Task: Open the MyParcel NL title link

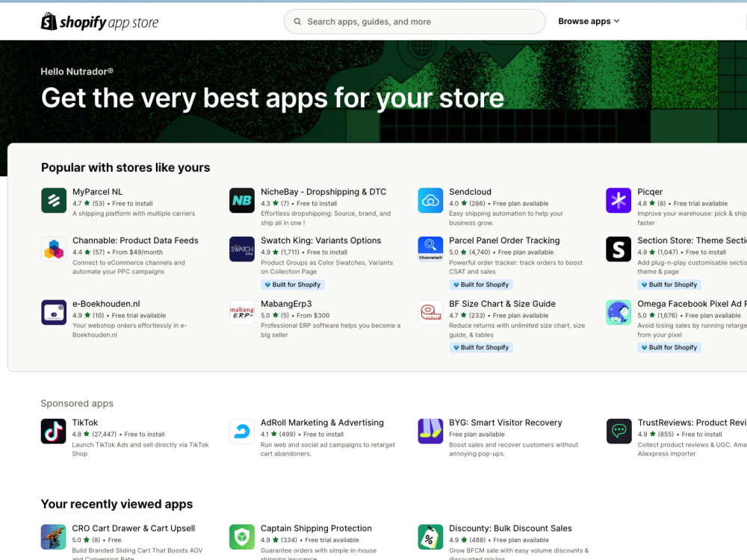Action: [97, 192]
